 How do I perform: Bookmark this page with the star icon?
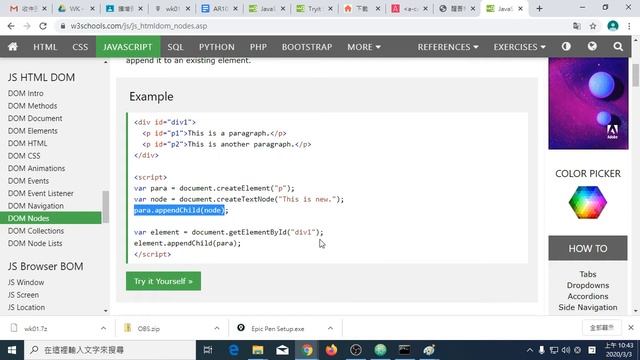point(593,26)
